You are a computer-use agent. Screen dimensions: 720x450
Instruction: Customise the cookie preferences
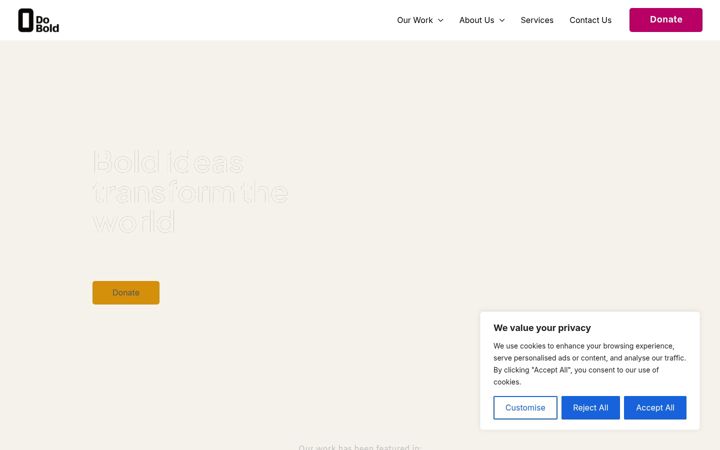[525, 408]
